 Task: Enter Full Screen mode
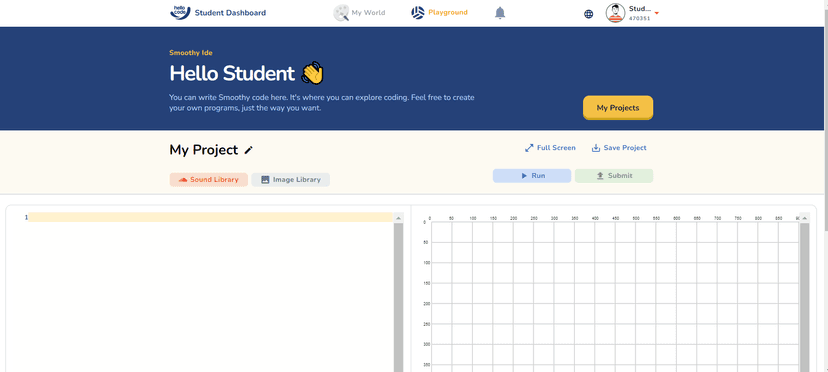(550, 148)
